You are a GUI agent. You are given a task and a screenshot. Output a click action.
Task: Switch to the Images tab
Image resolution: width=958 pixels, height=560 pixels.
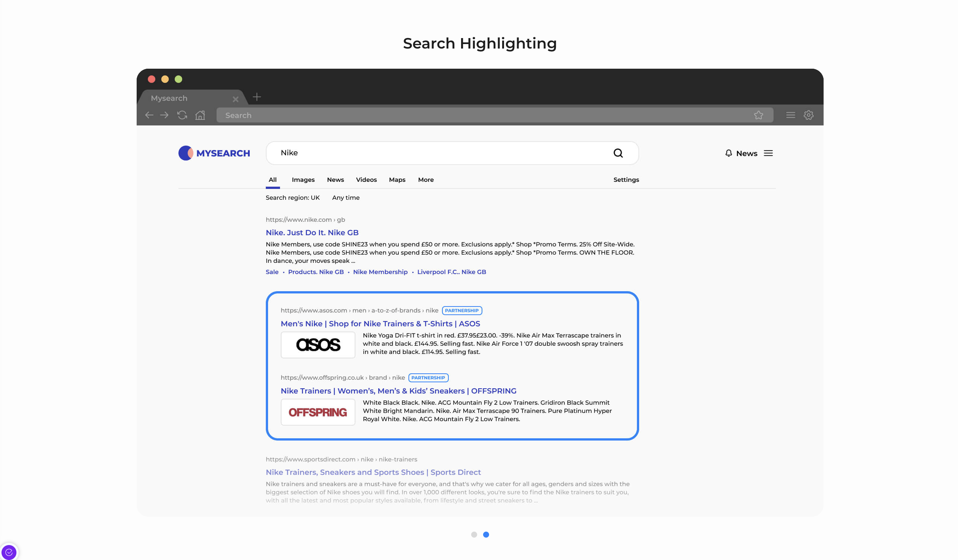(x=303, y=180)
